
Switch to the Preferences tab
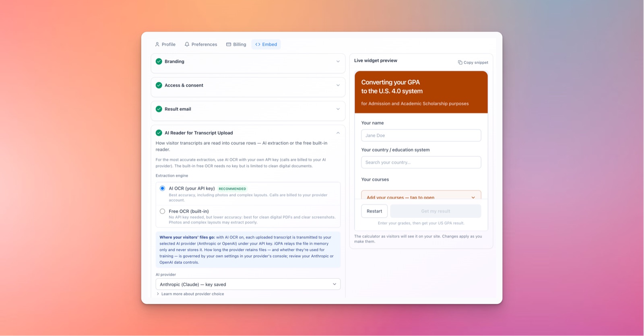click(x=201, y=44)
